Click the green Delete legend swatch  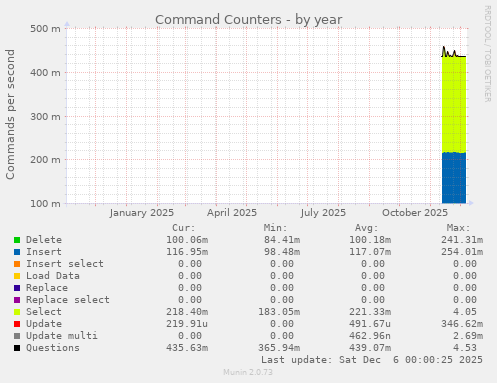click(x=17, y=240)
